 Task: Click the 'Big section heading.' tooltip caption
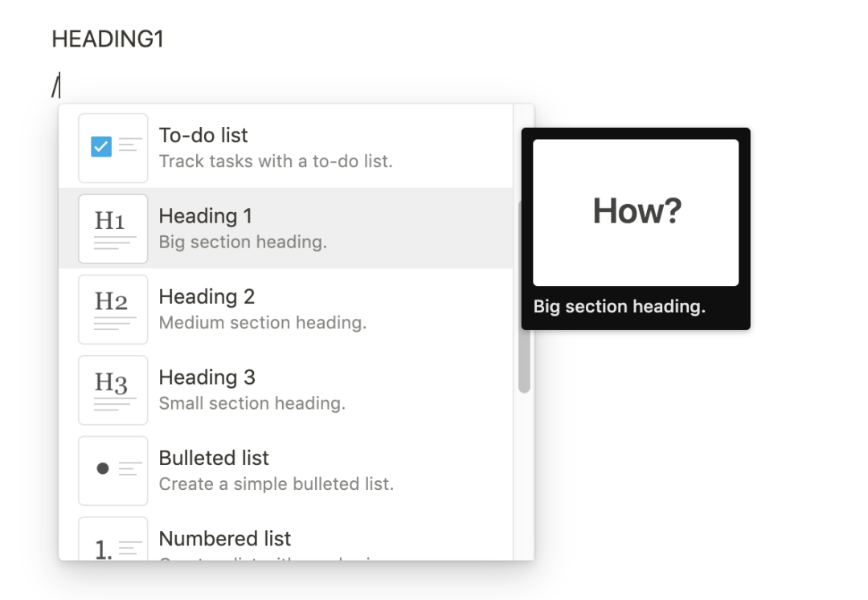tap(620, 306)
